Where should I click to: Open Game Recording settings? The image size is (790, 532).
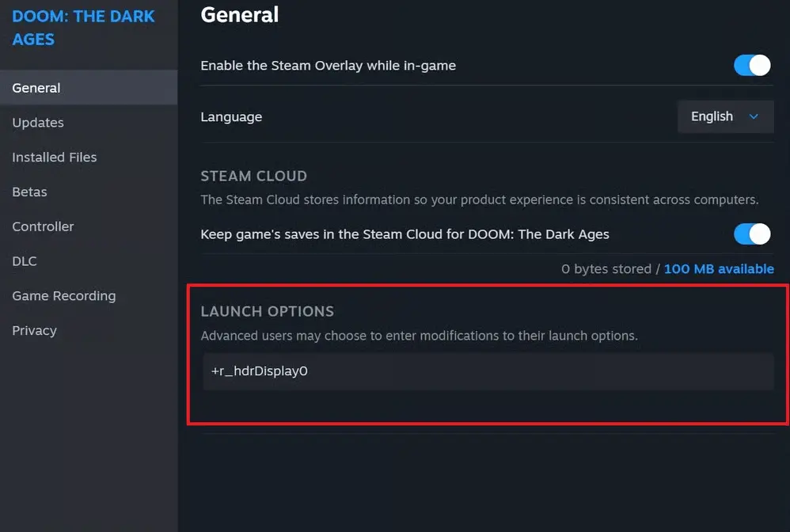[64, 296]
